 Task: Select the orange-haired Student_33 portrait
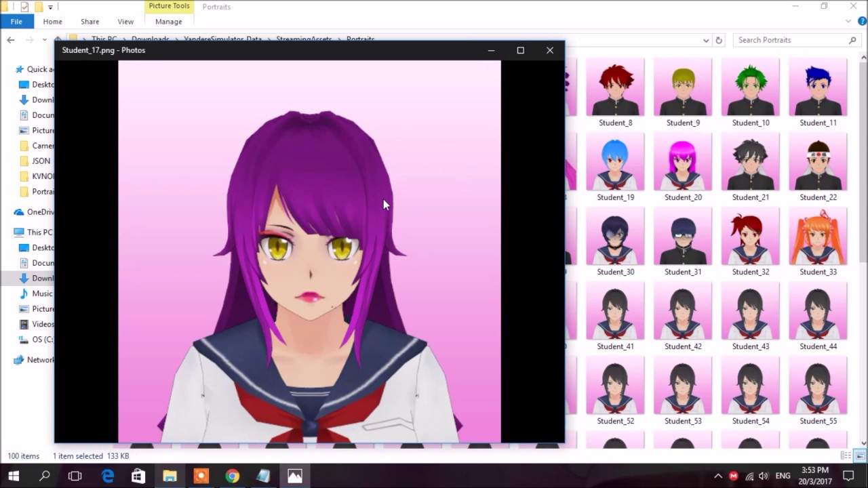[818, 237]
